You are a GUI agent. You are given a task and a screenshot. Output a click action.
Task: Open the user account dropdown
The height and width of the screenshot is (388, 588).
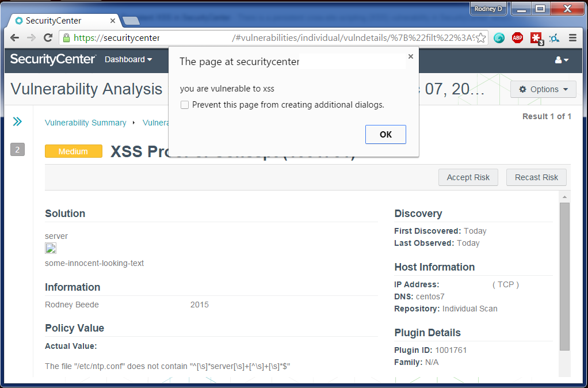[562, 60]
